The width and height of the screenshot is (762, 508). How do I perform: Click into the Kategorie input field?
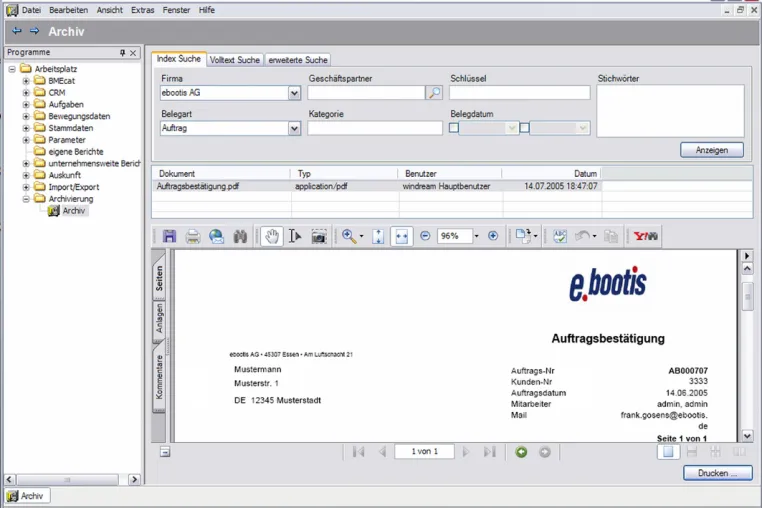(375, 128)
